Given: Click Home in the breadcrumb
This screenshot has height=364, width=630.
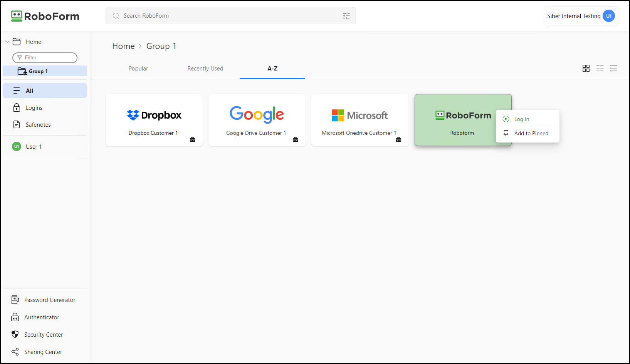Looking at the screenshot, I should click(x=123, y=46).
